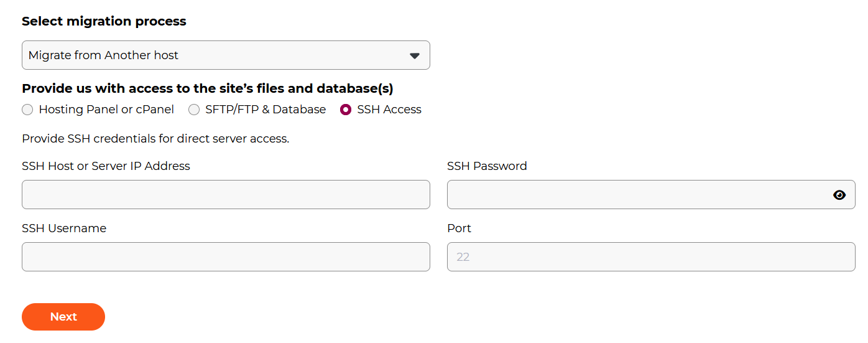Click the 'SSH Username' field label
868x343 pixels.
[64, 228]
